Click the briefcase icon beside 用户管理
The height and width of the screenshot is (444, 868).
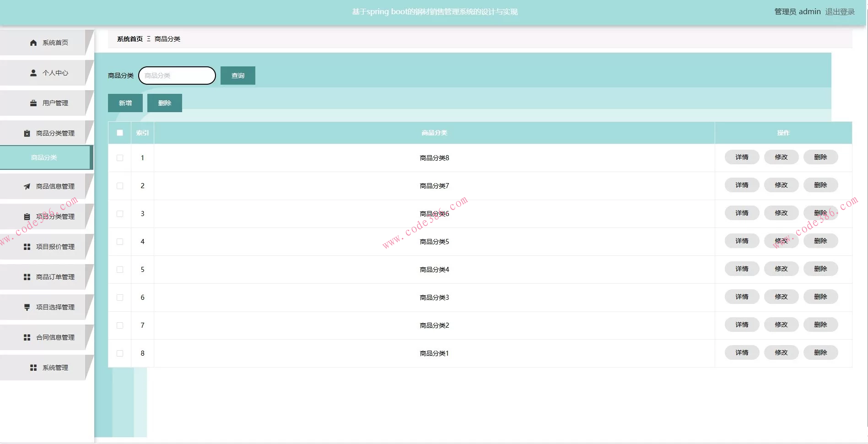33,103
